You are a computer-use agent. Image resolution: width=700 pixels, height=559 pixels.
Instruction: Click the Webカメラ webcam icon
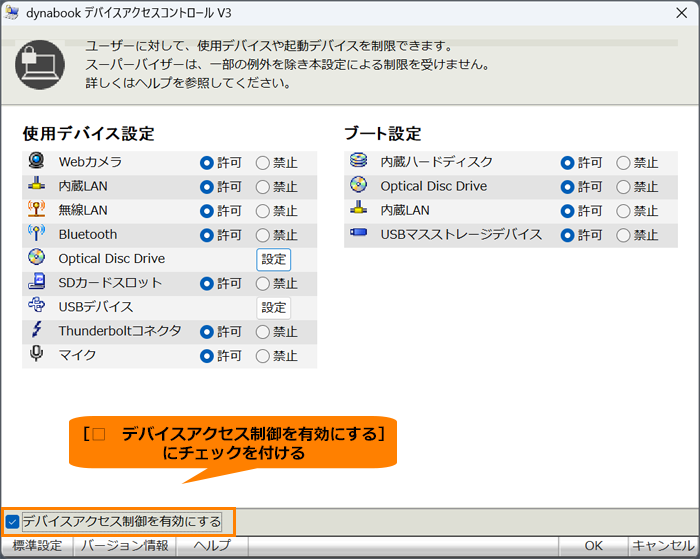coord(36,160)
